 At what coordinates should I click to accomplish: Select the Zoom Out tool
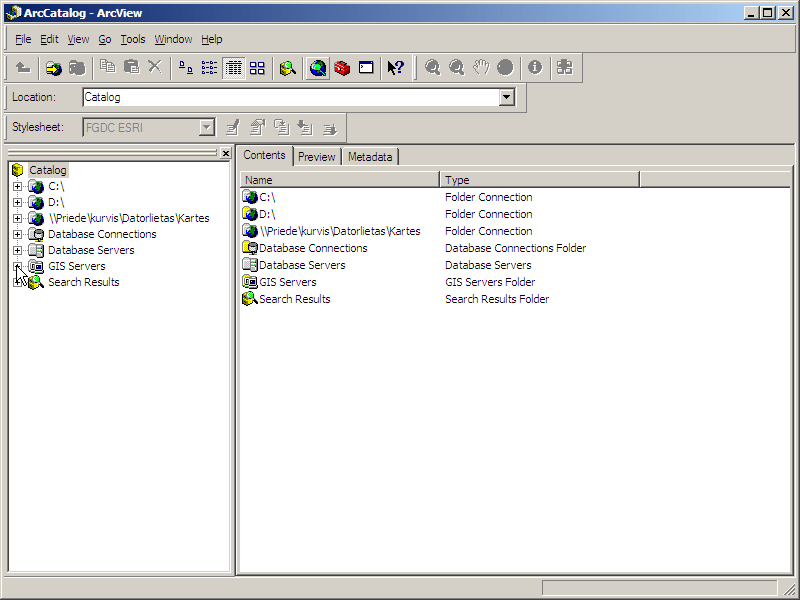pyautogui.click(x=457, y=67)
